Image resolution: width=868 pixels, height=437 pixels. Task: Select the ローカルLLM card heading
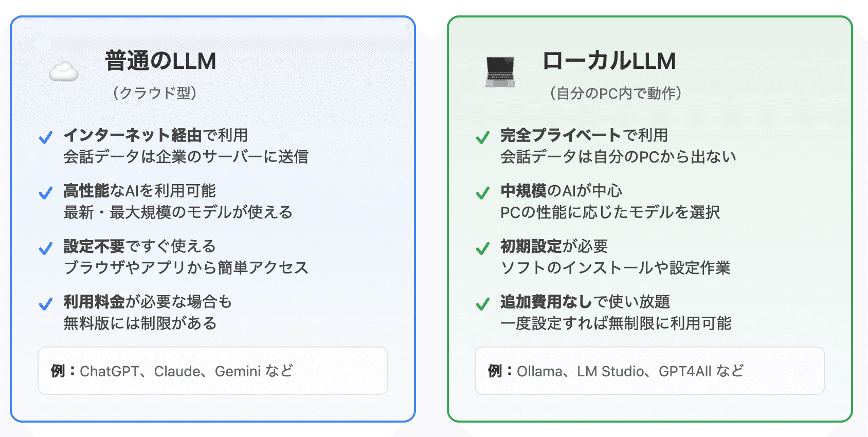coord(609,61)
